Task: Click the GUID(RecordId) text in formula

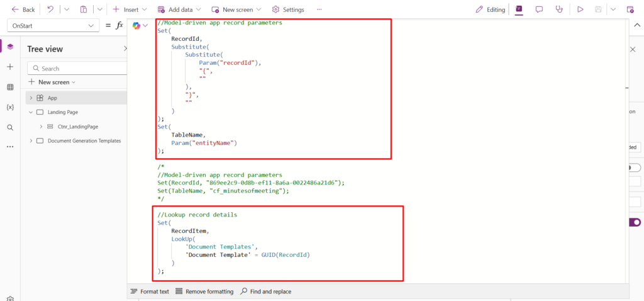Action: tap(285, 255)
